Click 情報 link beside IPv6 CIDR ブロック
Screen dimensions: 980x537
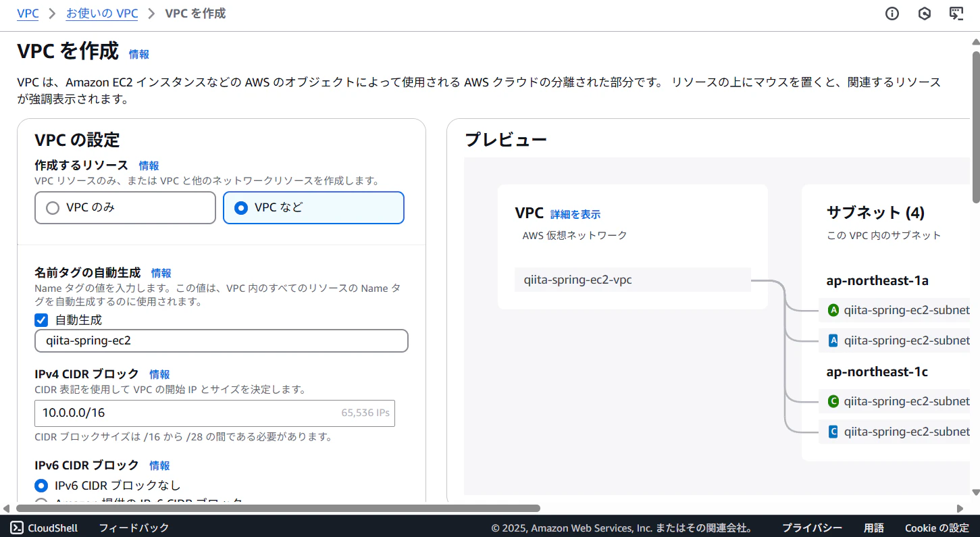pos(160,465)
